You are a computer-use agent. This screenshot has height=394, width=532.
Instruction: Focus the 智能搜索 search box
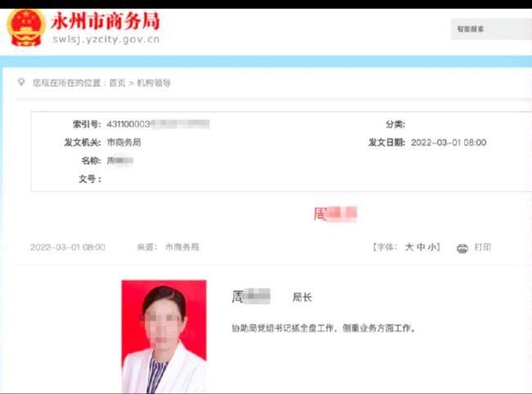tap(491, 29)
